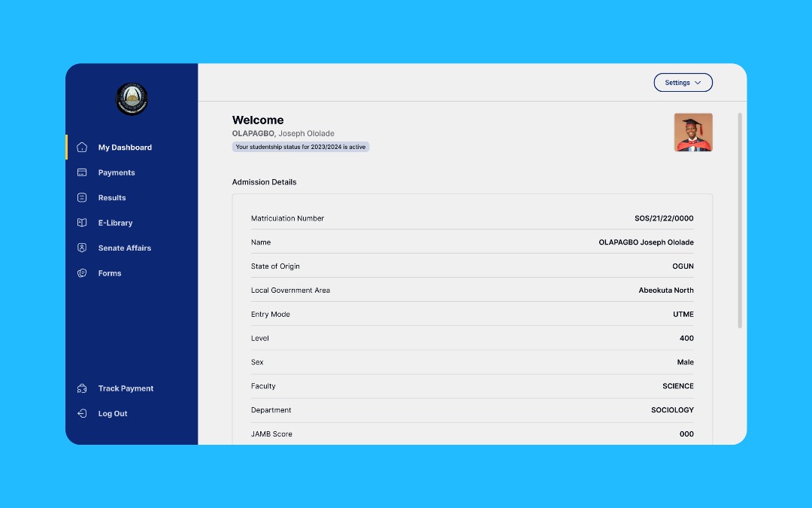Go to the Payments section
Screen dimensions: 812x508
pyautogui.click(x=117, y=172)
